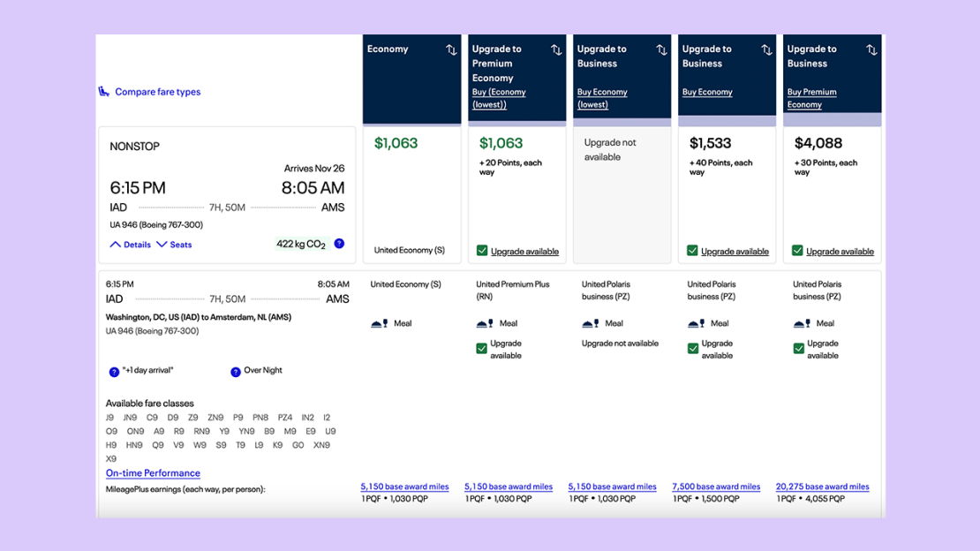980x551 pixels.
Task: Click the meal icon under United Economy (S)
Action: [x=379, y=324]
